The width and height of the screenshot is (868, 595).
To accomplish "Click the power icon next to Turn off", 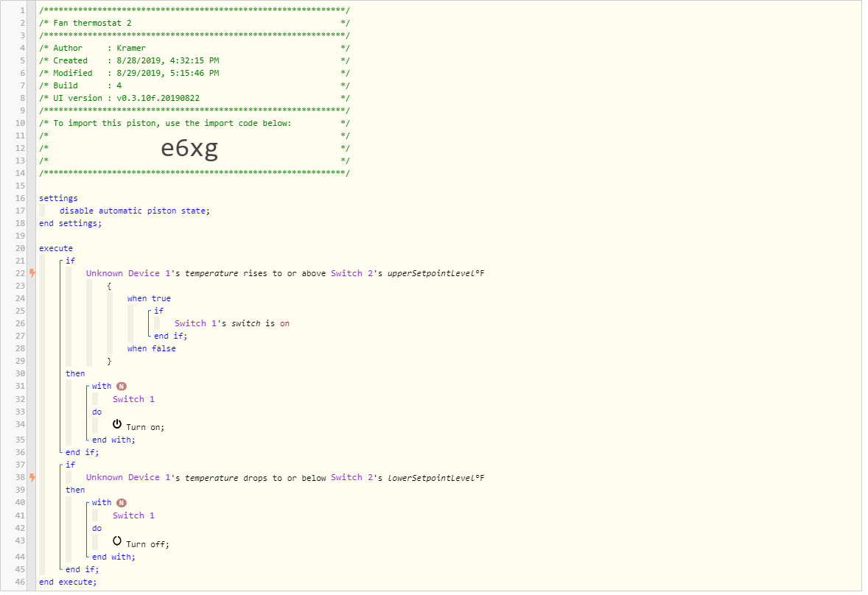I will [x=117, y=542].
